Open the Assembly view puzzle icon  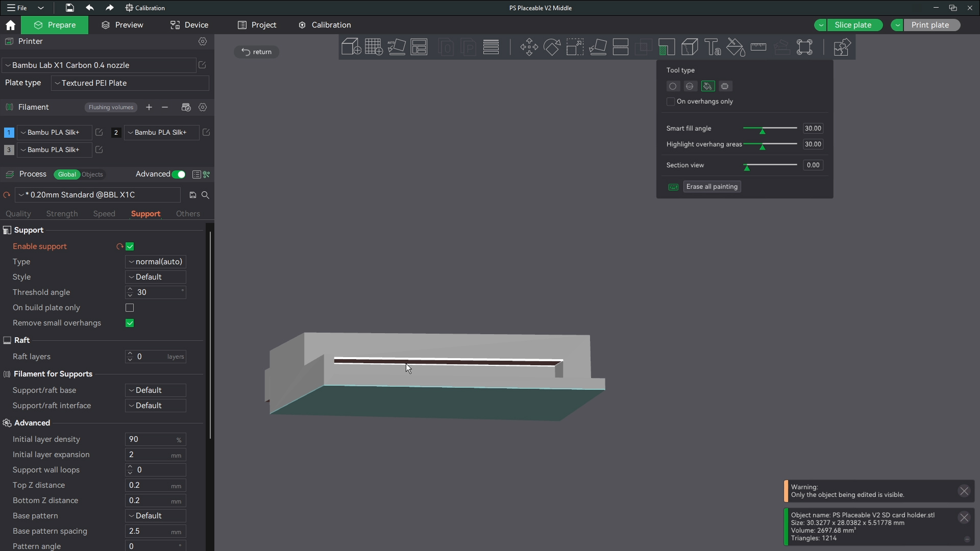tap(841, 47)
